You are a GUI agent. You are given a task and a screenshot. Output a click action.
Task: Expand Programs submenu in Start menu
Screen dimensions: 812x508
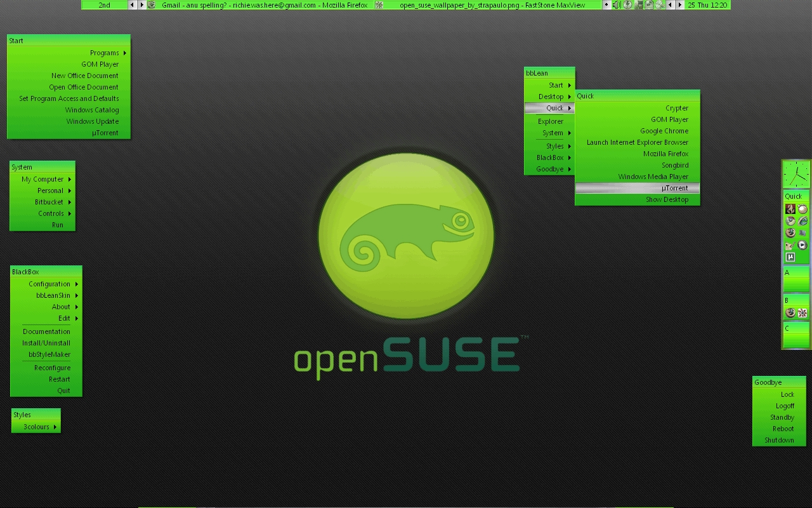point(69,53)
